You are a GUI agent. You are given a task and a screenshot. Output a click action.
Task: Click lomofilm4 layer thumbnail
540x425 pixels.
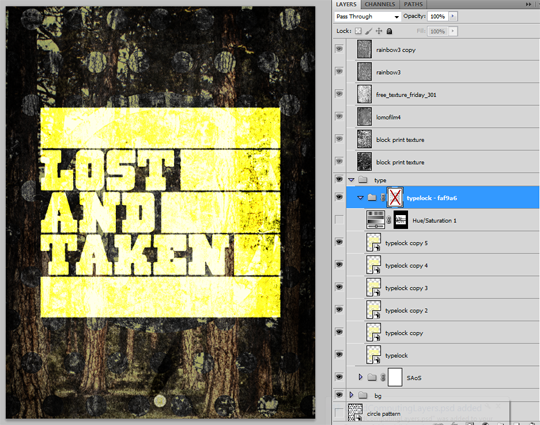pos(364,117)
